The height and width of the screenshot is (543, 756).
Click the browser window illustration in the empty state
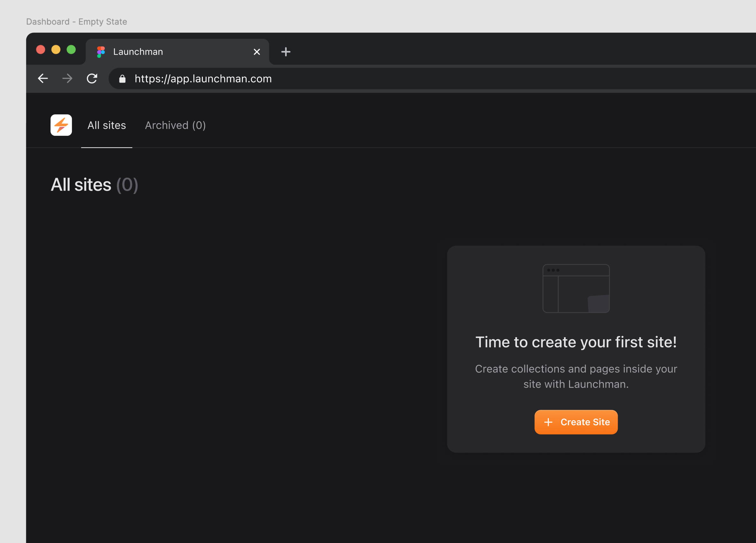576,288
